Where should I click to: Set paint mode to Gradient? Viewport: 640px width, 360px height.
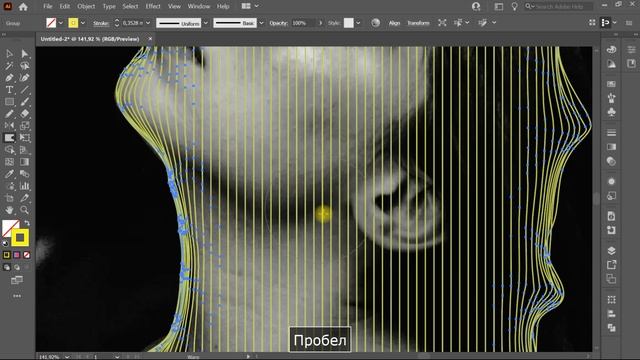(x=17, y=255)
